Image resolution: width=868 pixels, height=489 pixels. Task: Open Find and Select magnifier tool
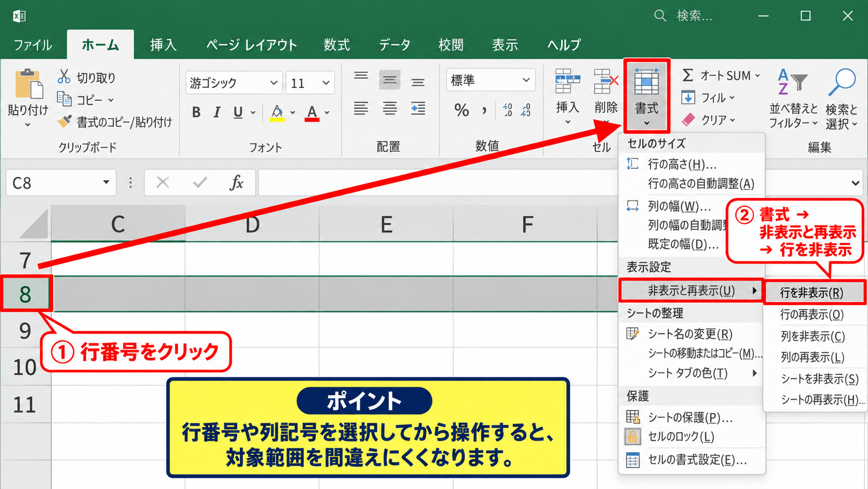pyautogui.click(x=842, y=99)
